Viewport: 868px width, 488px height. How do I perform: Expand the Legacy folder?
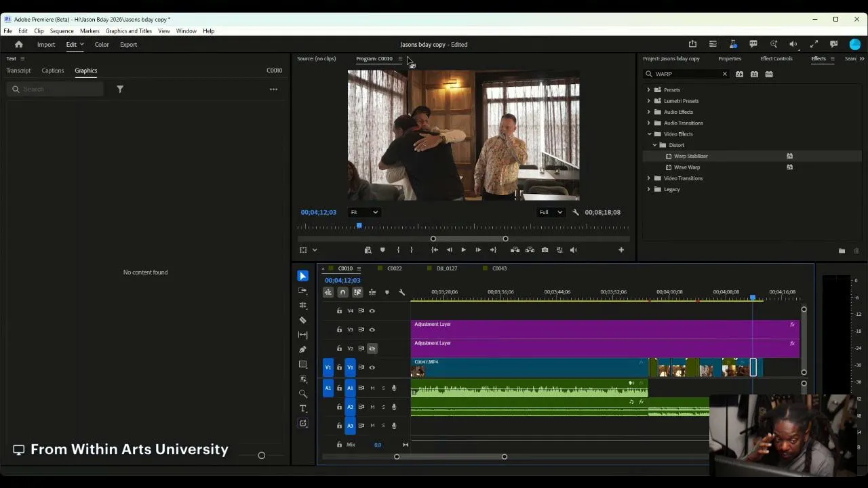(648, 189)
